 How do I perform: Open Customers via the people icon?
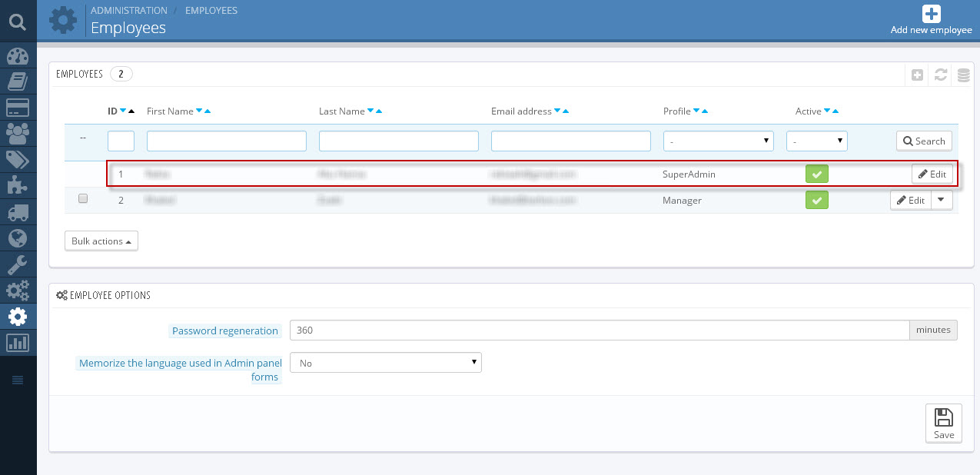coord(18,133)
